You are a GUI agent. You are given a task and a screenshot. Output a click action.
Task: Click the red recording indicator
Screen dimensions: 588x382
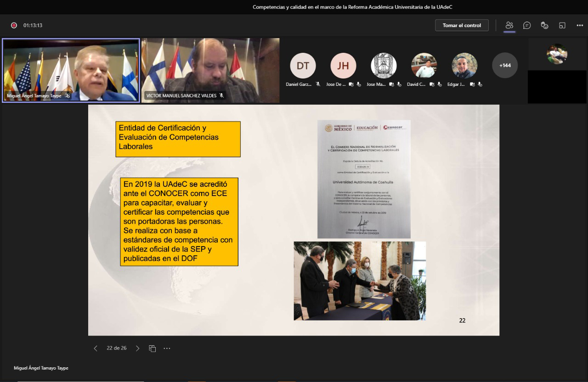click(x=14, y=25)
